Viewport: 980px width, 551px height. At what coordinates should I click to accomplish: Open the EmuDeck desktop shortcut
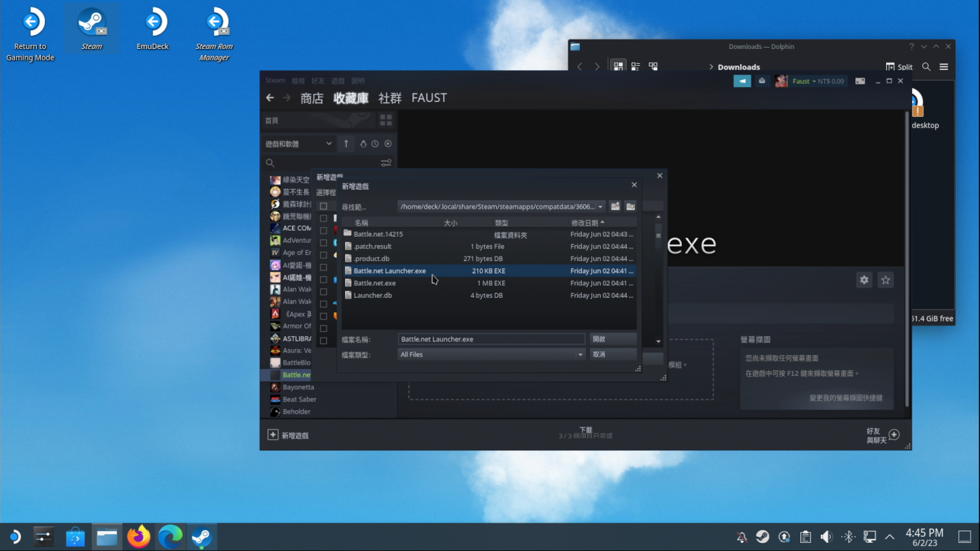pyautogui.click(x=152, y=29)
